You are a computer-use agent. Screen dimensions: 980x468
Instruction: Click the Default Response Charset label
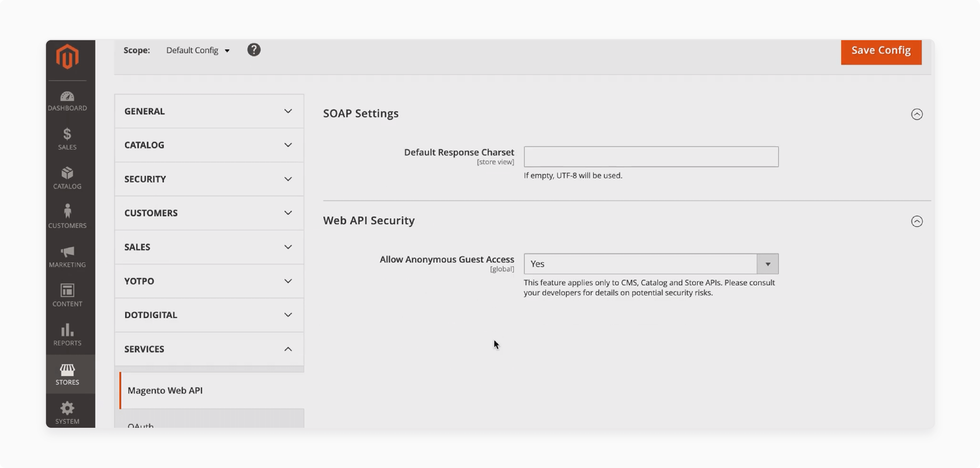click(459, 152)
